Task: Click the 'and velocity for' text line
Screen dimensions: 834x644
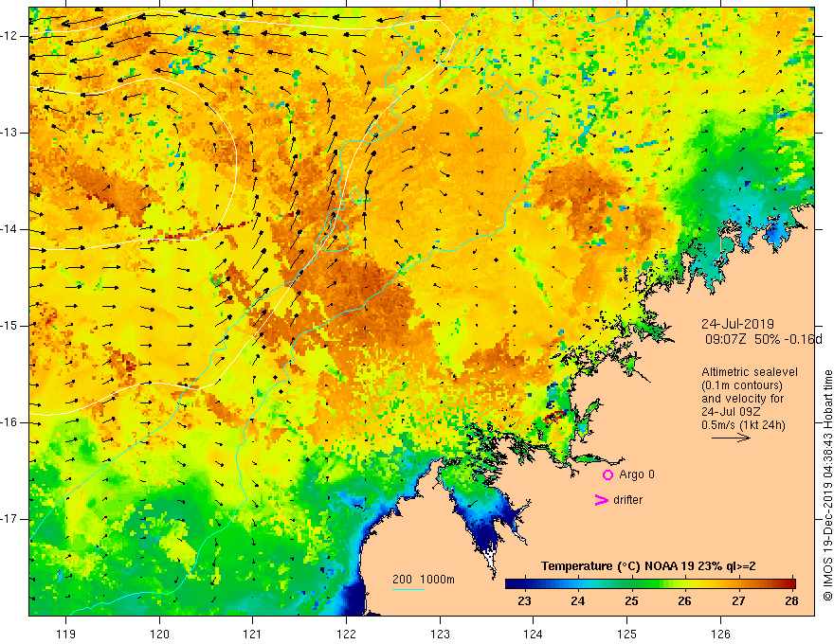Action: click(742, 398)
